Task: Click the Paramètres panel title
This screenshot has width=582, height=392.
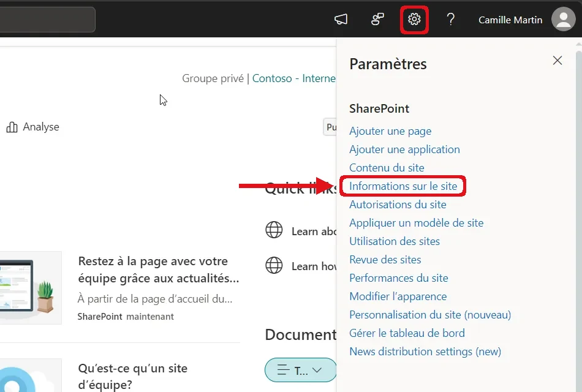Action: (388, 64)
